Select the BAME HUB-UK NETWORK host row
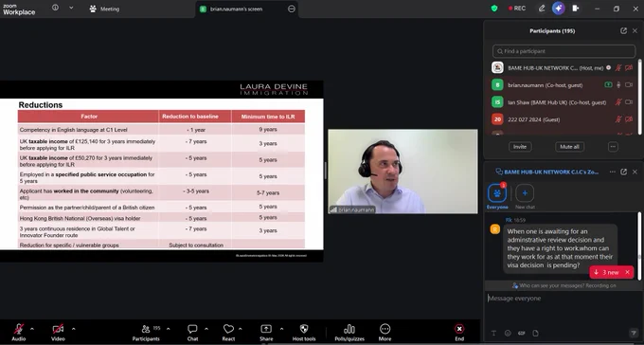Image resolution: width=644 pixels, height=345 pixels. point(563,68)
